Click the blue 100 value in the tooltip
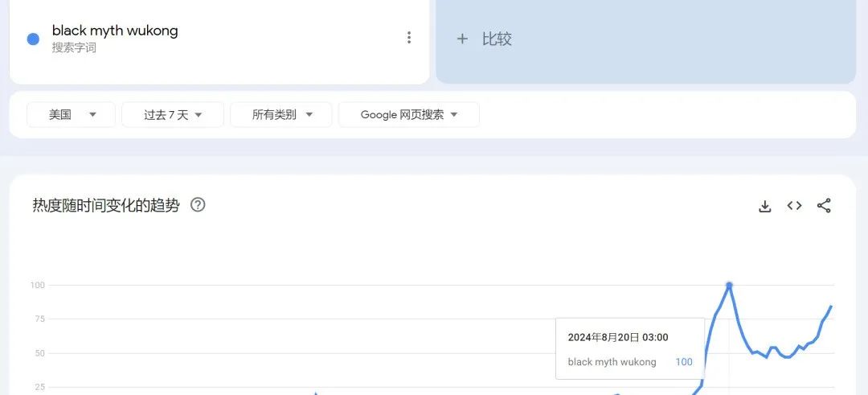This screenshot has width=868, height=395. [x=683, y=362]
